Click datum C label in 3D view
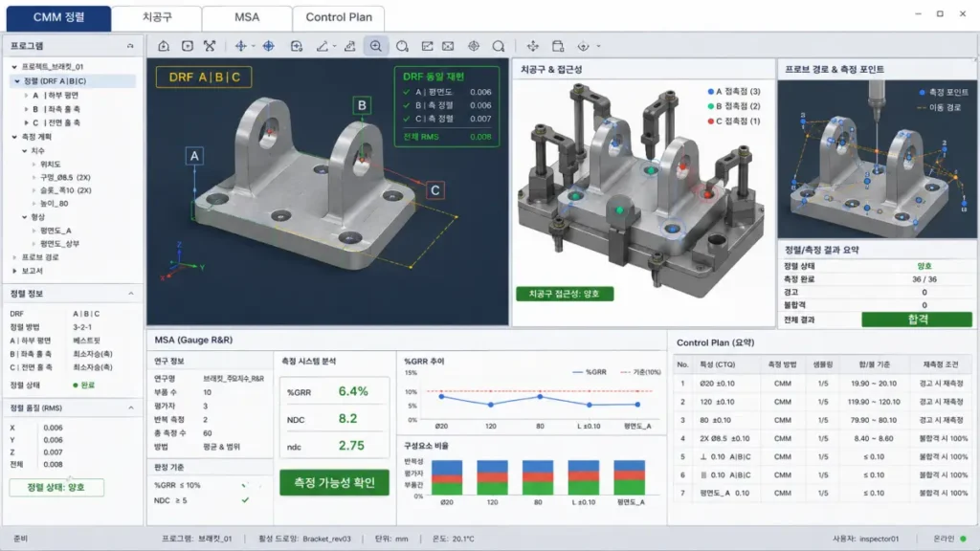This screenshot has height=551, width=980. click(435, 190)
